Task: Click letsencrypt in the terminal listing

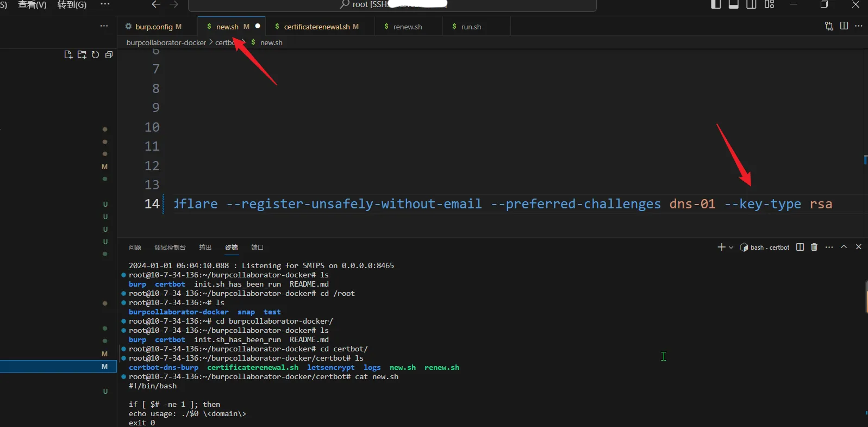Action: tap(330, 368)
